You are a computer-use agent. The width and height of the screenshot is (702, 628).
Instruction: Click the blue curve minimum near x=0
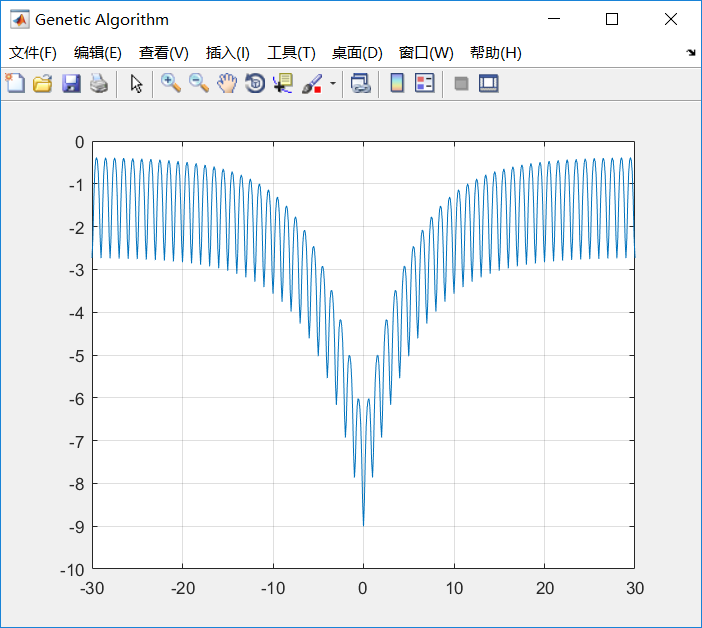click(363, 525)
